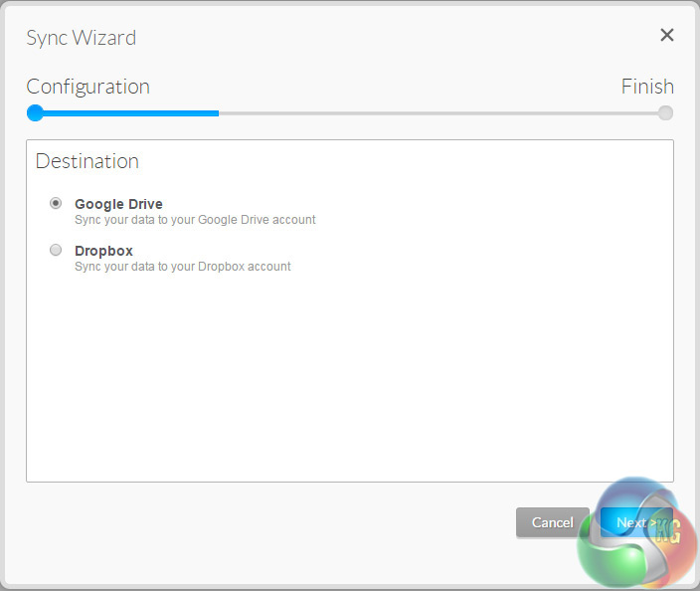Close the Sync Wizard dialog
Screen dimensions: 700x591
[666, 35]
